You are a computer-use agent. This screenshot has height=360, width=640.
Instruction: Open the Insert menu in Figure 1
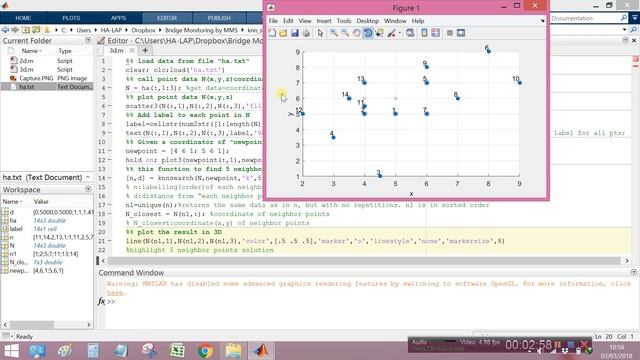324,21
